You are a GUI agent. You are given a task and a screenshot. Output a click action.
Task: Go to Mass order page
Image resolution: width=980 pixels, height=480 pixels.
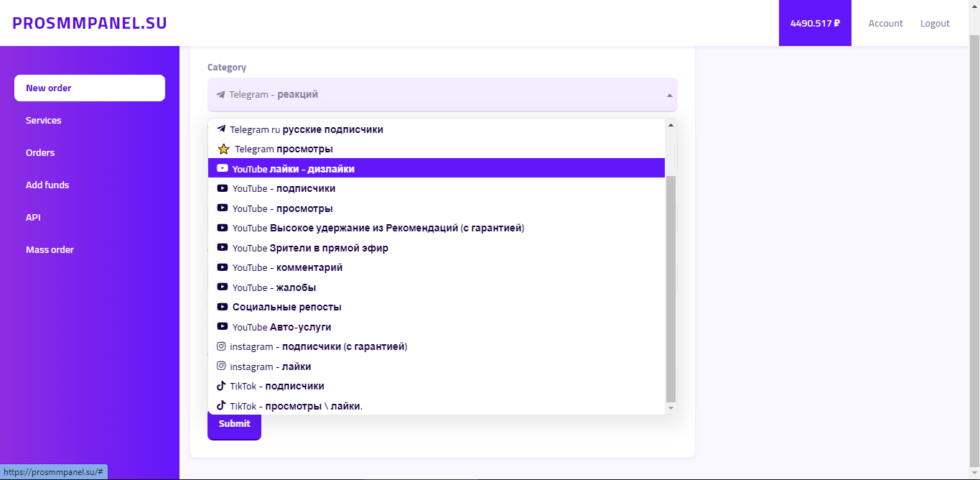click(x=90, y=250)
